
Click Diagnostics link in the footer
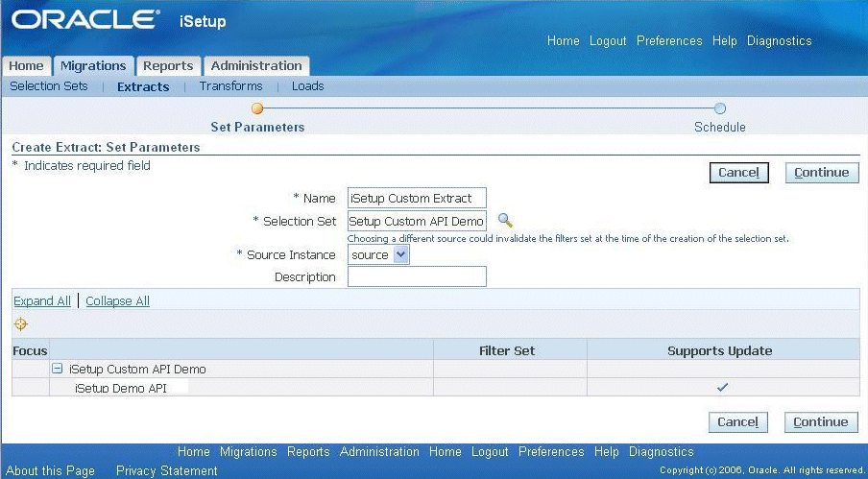click(661, 452)
